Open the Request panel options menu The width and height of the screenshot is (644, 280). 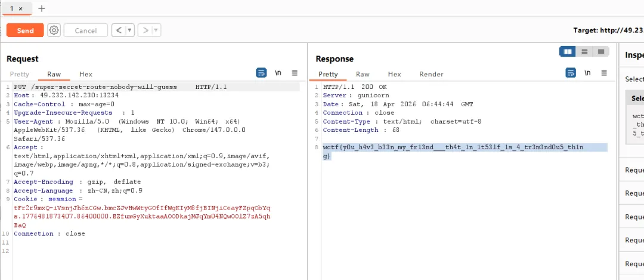coord(295,73)
